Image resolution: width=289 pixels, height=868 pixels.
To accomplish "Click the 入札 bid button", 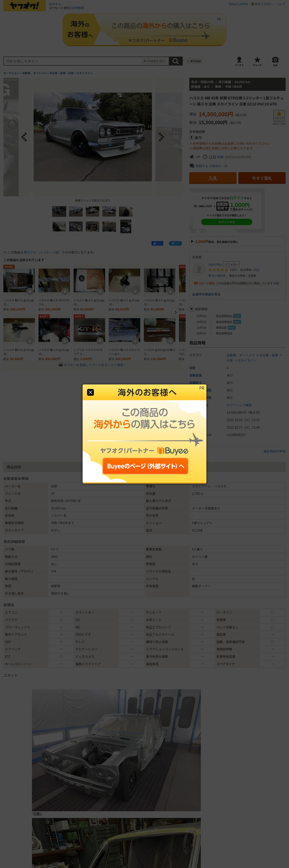I will pos(213,178).
